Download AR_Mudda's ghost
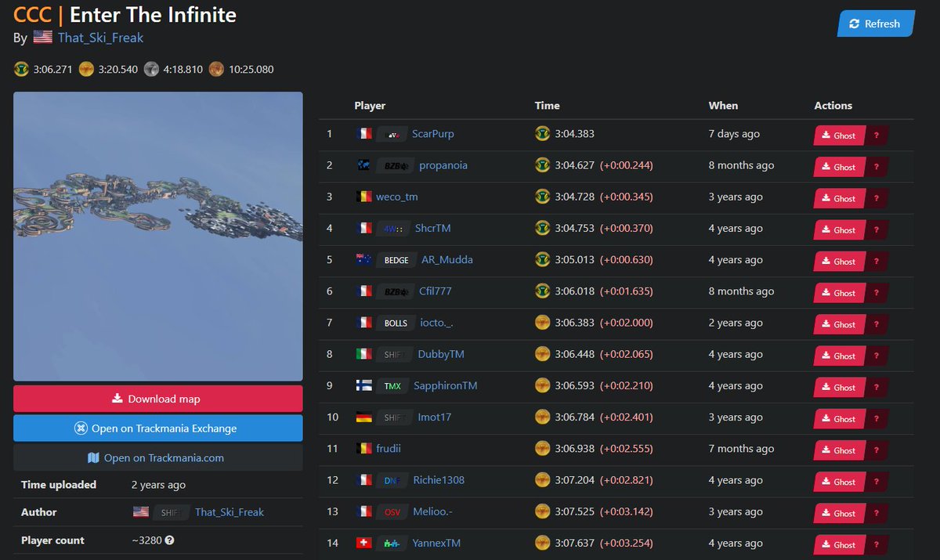Image resolution: width=940 pixels, height=560 pixels. click(x=838, y=262)
